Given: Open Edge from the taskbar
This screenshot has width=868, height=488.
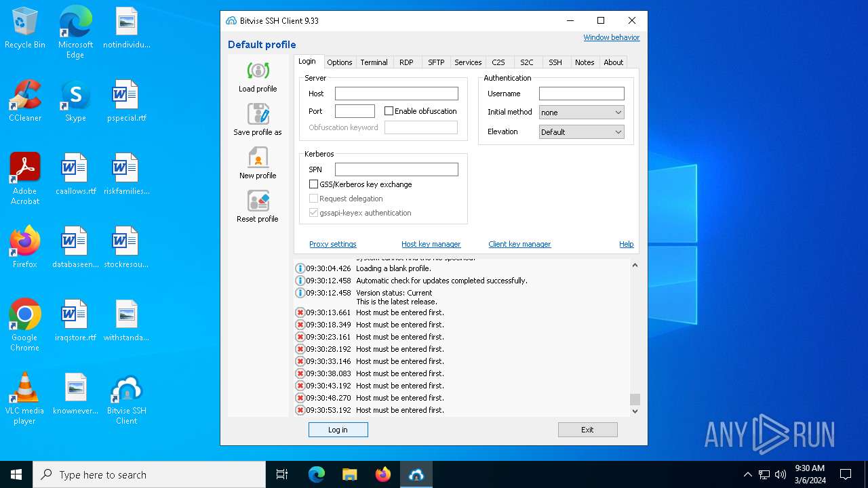Looking at the screenshot, I should 317,474.
